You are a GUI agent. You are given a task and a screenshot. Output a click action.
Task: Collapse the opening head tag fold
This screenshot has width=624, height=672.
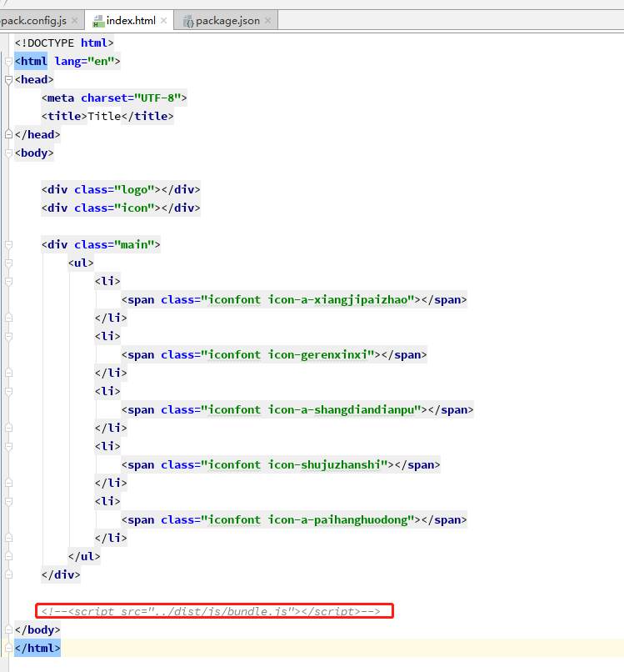pos(8,80)
